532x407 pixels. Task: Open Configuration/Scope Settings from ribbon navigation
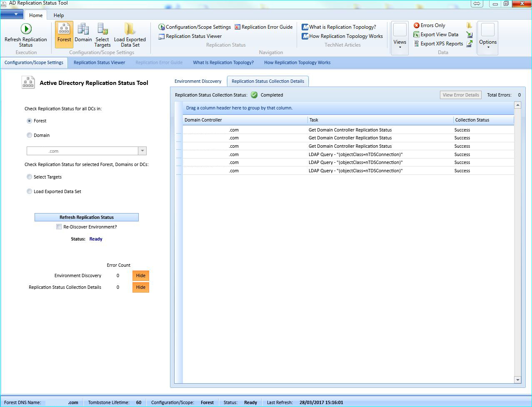coord(195,27)
